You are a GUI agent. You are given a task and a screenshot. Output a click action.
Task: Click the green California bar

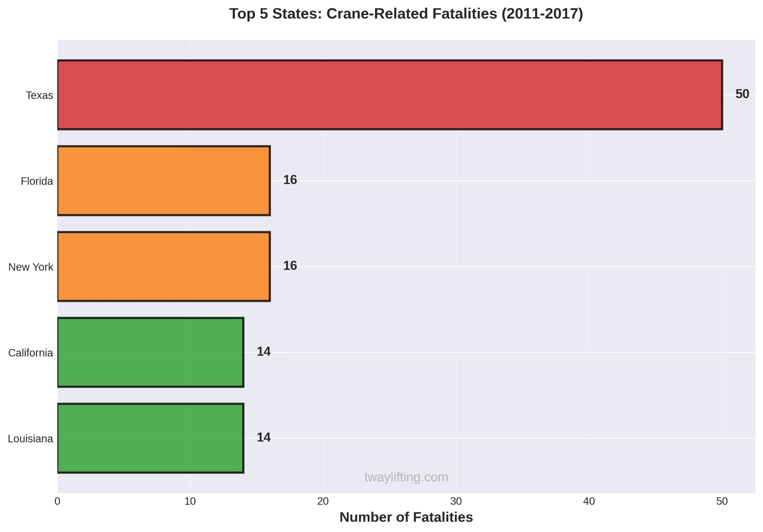click(150, 352)
